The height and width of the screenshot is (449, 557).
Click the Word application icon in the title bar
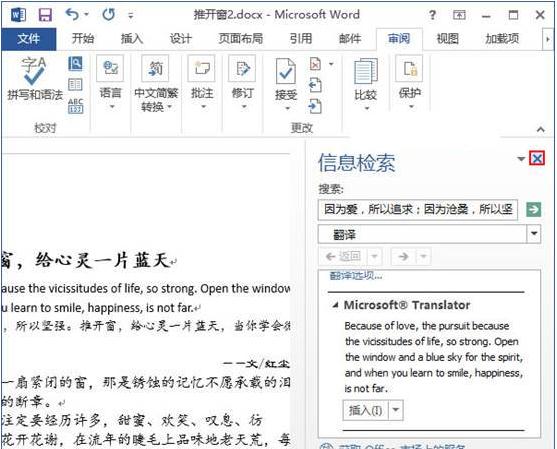18,15
